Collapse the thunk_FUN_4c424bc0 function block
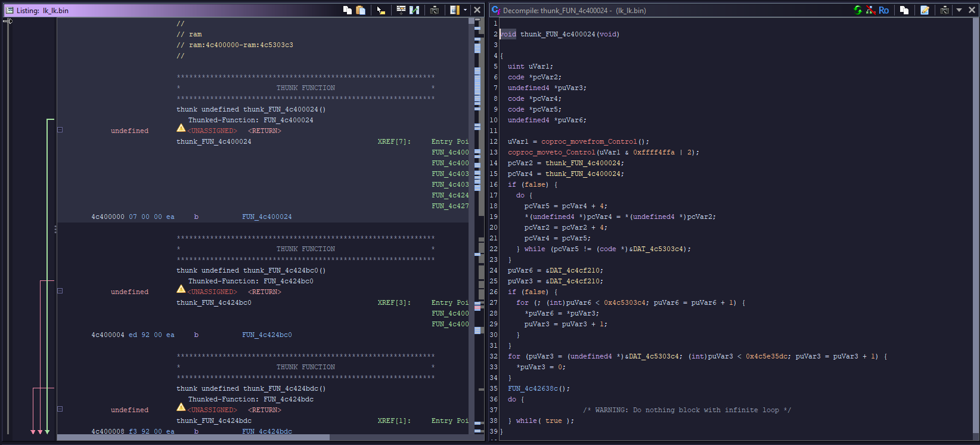980x445 pixels. (60, 291)
